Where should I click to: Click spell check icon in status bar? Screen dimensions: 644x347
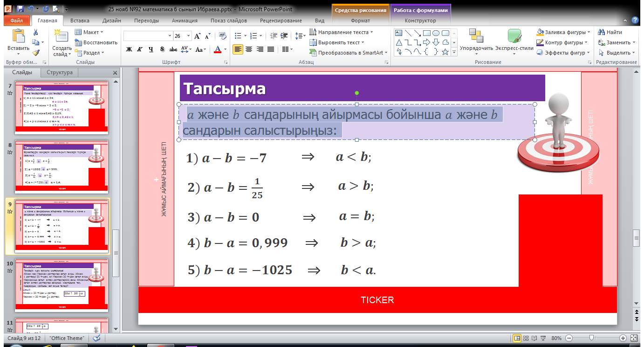tap(96, 338)
